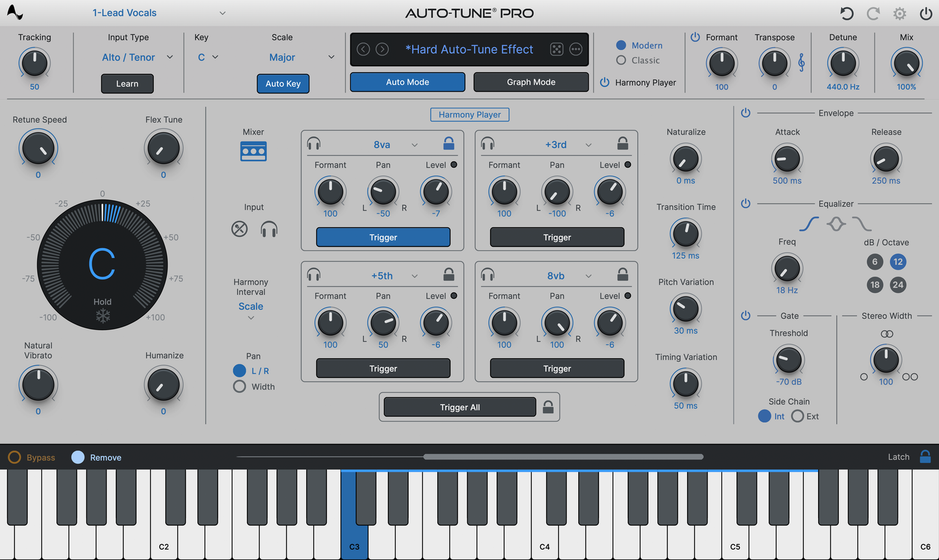This screenshot has width=939, height=560.
Task: Select Ext for the Side Chain
Action: click(797, 416)
